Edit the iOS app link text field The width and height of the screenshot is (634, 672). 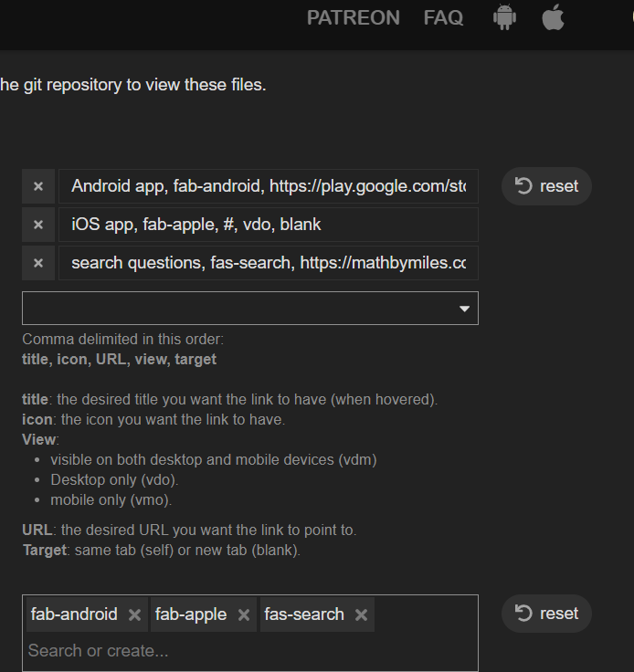point(269,225)
